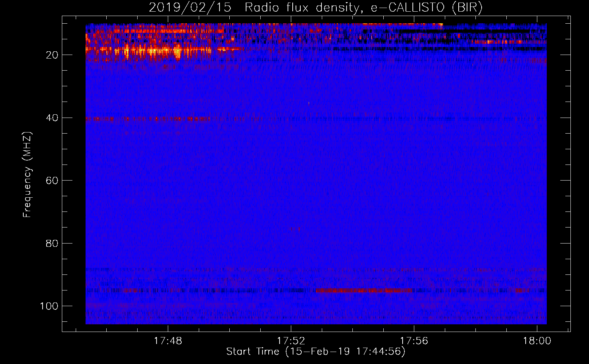589x364 pixels.
Task: Click the 17:48 time tick label
Action: coord(168,341)
